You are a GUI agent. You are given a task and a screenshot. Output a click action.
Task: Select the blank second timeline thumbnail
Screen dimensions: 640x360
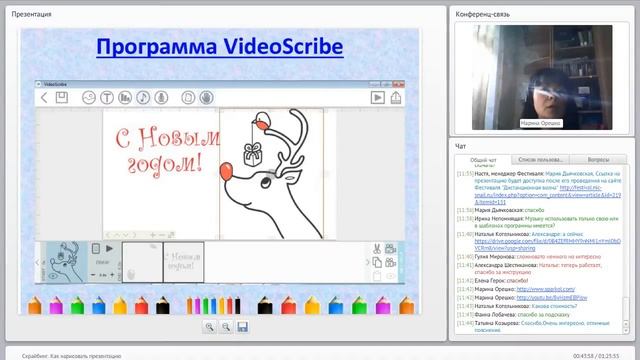tap(142, 262)
